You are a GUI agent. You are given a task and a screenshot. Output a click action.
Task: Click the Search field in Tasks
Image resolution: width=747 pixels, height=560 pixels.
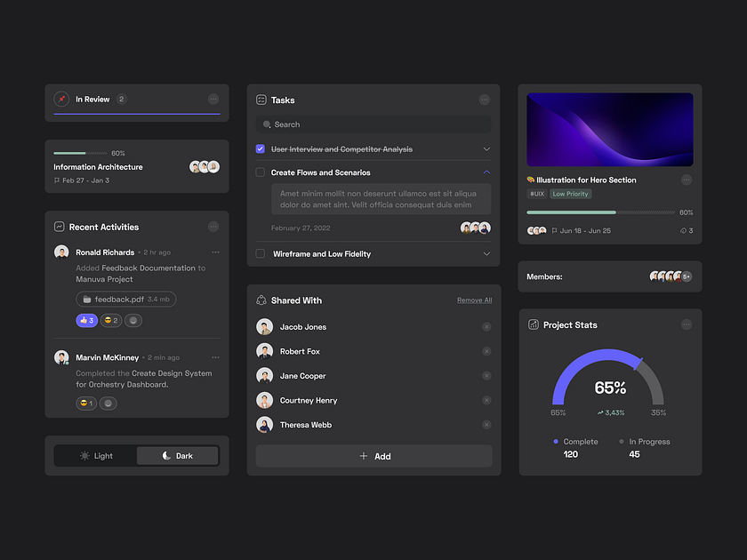pos(373,124)
